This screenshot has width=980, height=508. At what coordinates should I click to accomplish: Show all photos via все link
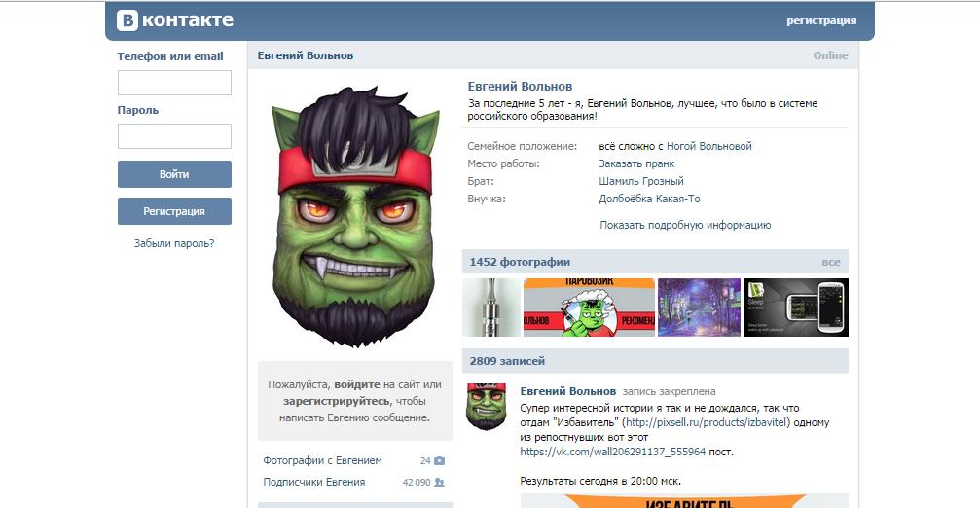[x=831, y=263]
